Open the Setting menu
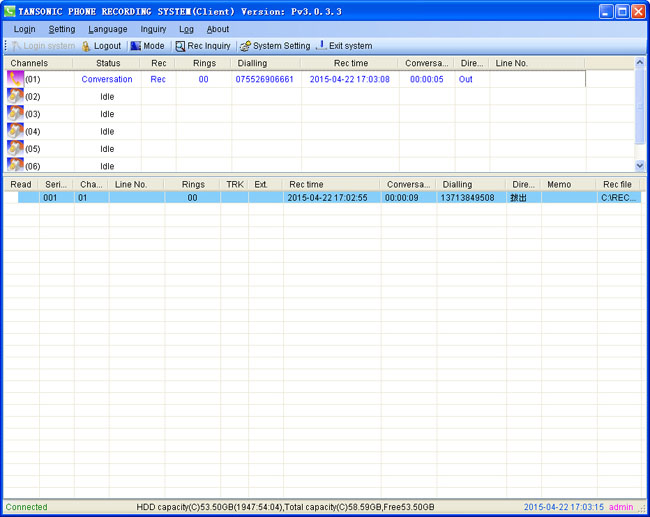Image resolution: width=650 pixels, height=517 pixels. [62, 30]
